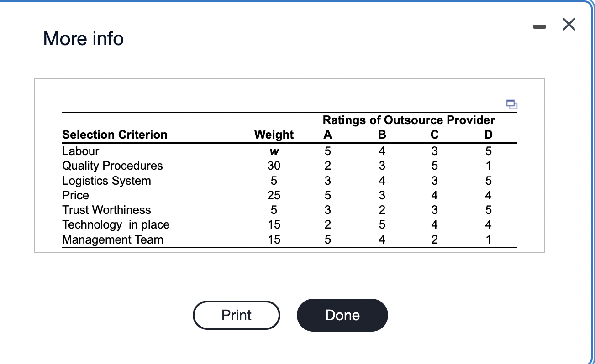Click the minimize dash icon at top right
This screenshot has width=595, height=364.
(x=539, y=26)
